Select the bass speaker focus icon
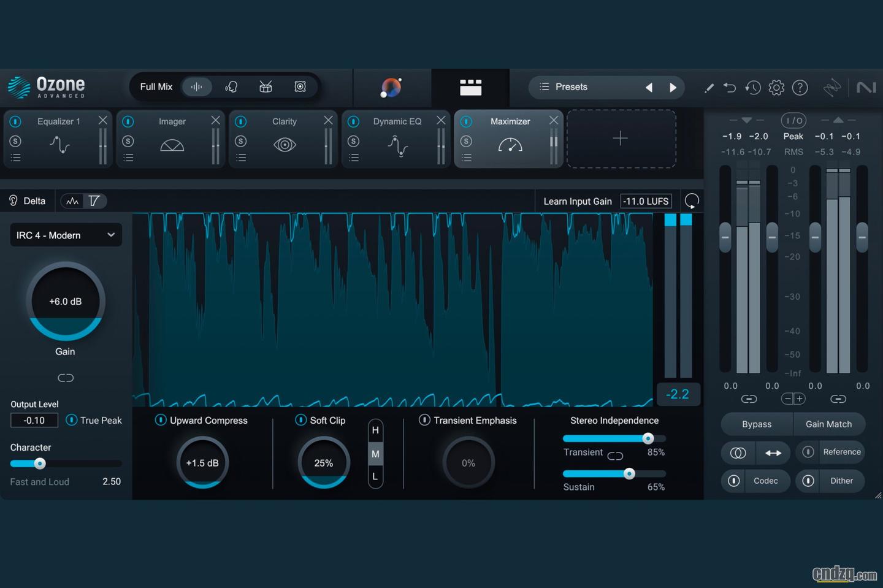The height and width of the screenshot is (588, 883). click(300, 86)
